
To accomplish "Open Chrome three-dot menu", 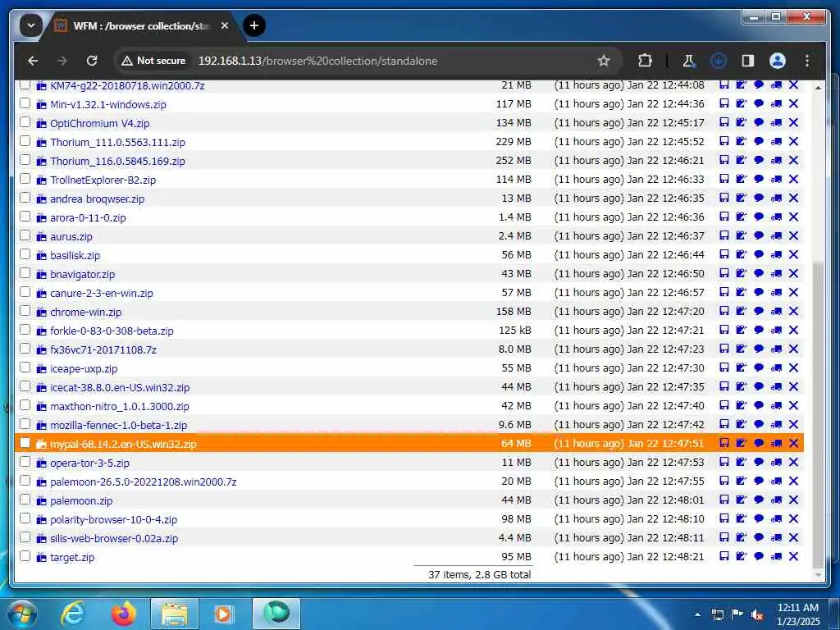I will (x=807, y=61).
